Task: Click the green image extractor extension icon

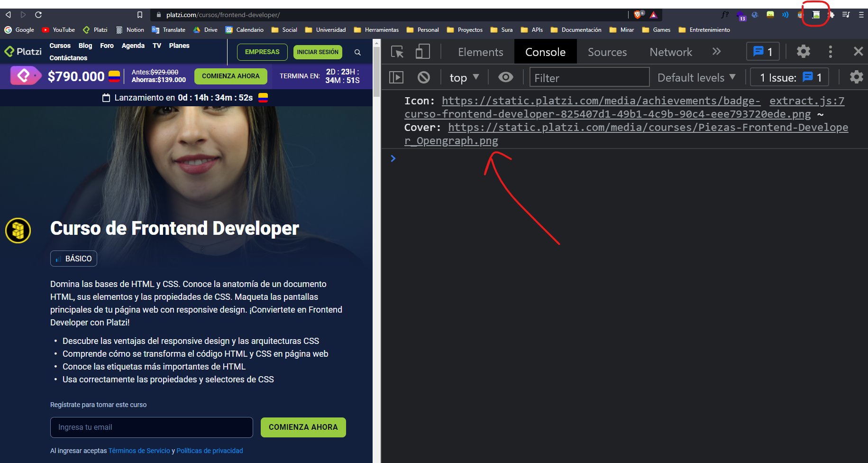Action: click(816, 15)
